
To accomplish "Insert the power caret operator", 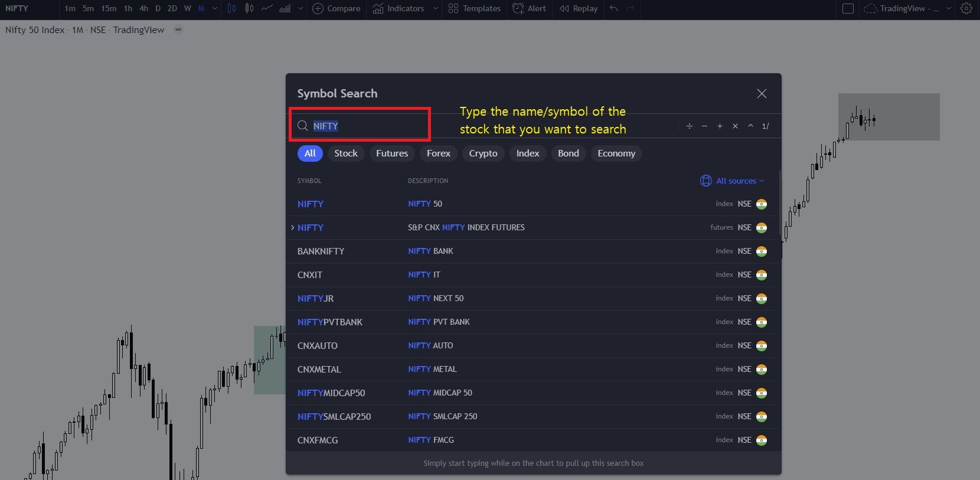I will [x=750, y=126].
